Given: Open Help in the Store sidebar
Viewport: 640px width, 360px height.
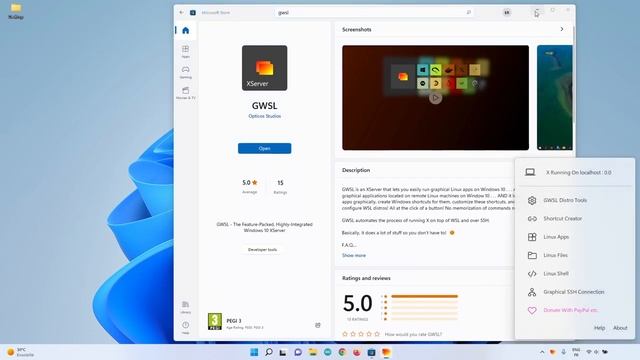Looking at the screenshot, I should coord(185,327).
